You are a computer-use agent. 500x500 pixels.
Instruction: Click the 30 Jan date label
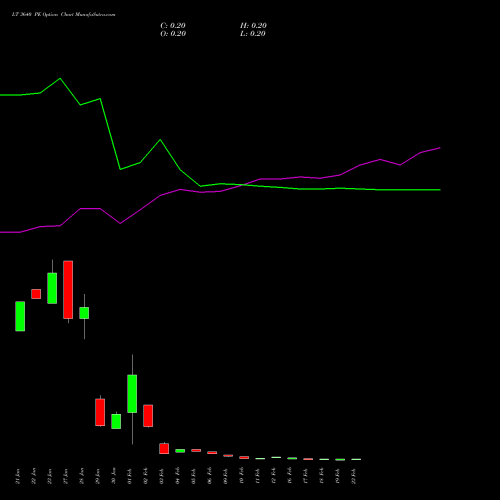point(114,476)
